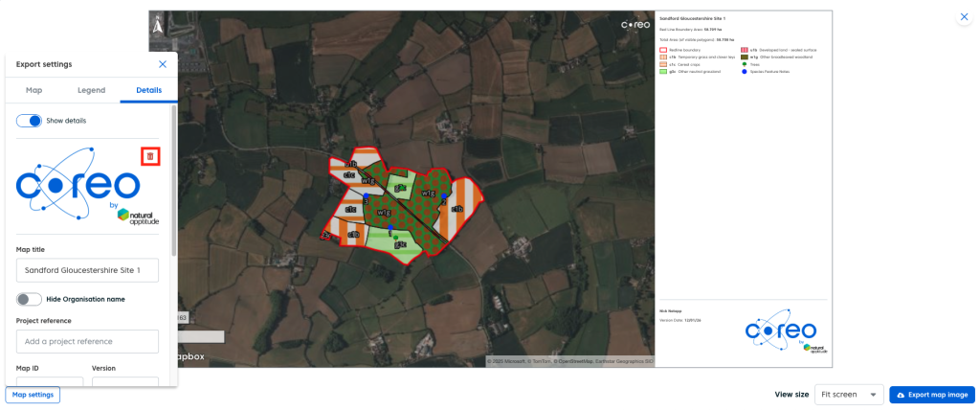Click the Map settings button

point(33,395)
